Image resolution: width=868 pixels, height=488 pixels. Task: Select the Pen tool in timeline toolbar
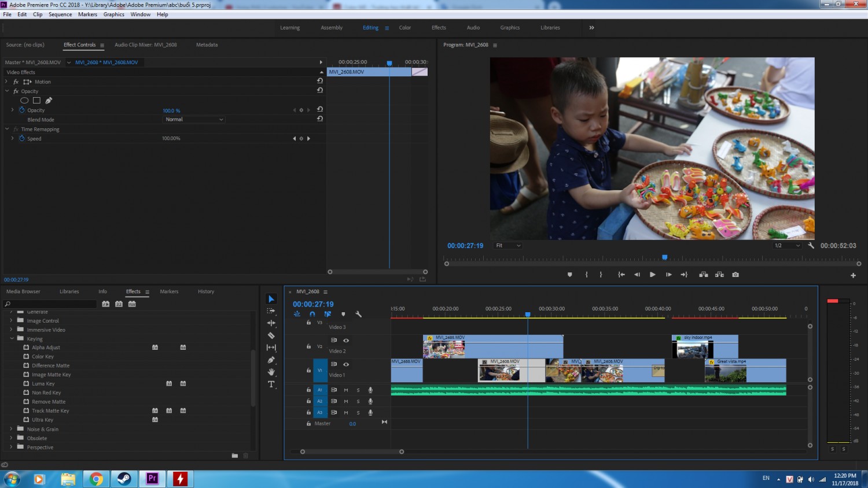[x=271, y=360]
